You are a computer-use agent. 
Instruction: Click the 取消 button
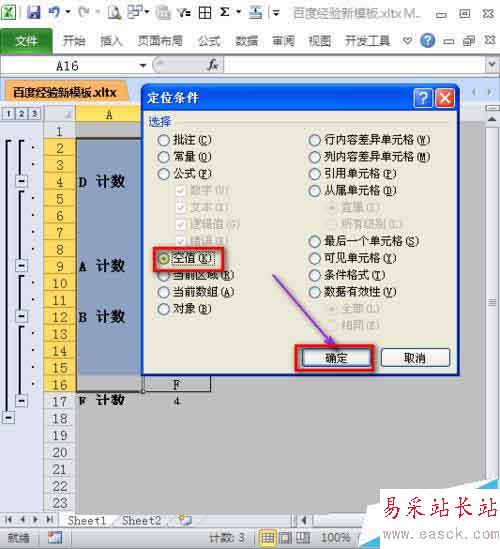(415, 358)
